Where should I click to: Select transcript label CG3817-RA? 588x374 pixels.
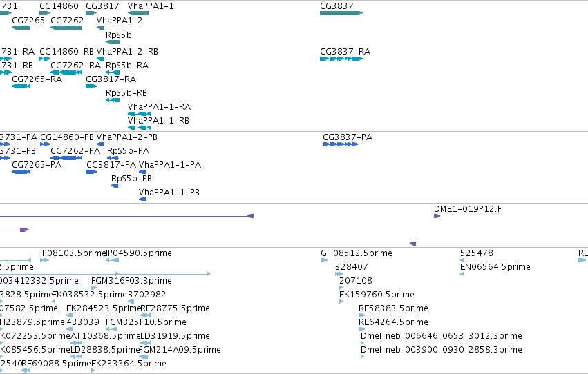(x=111, y=79)
